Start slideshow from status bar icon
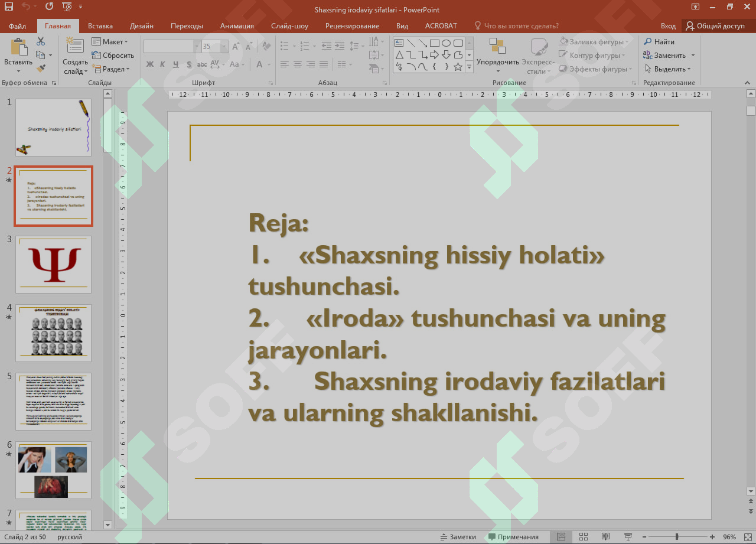Image resolution: width=756 pixels, height=544 pixels. 627,536
